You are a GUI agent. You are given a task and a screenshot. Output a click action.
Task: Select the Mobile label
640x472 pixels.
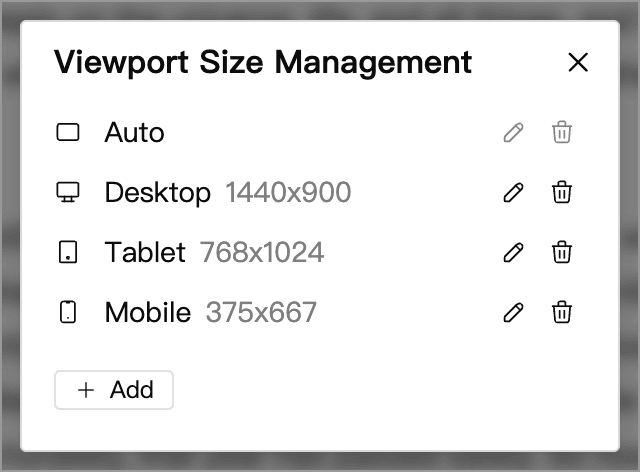tap(148, 312)
